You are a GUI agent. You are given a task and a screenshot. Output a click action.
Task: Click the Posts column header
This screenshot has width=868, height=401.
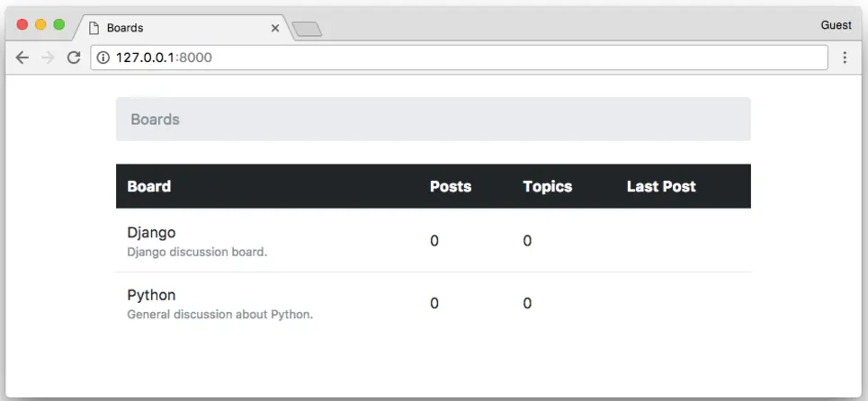tap(451, 186)
